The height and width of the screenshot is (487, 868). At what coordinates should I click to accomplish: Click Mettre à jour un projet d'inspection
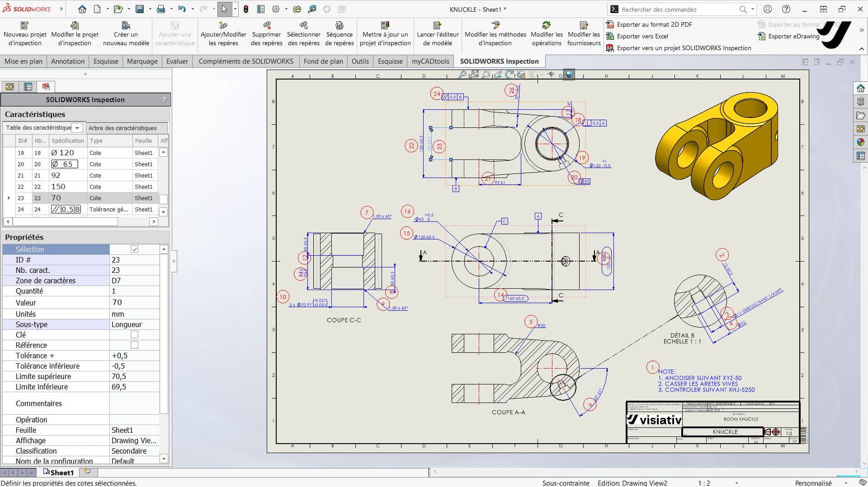point(385,34)
